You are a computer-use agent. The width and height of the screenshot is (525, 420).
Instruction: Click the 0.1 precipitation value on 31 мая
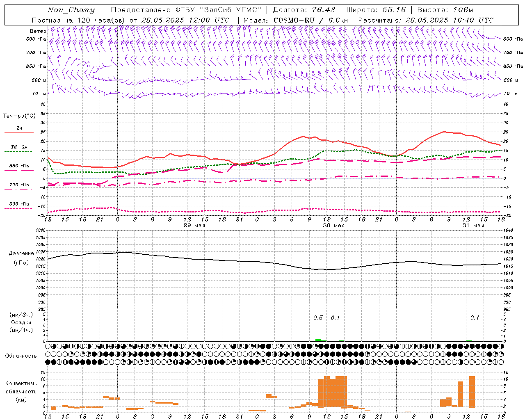475,318
